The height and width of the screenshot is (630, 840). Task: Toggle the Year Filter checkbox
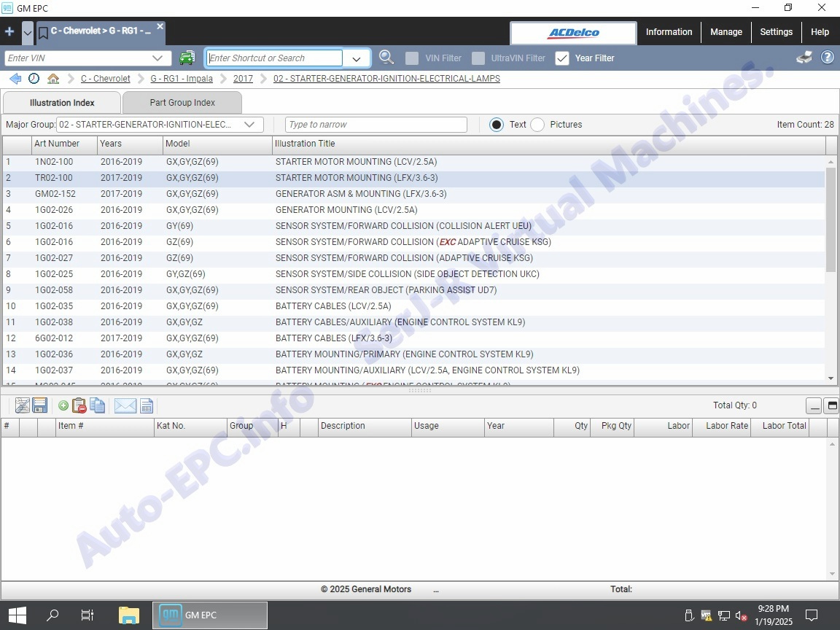click(x=561, y=58)
